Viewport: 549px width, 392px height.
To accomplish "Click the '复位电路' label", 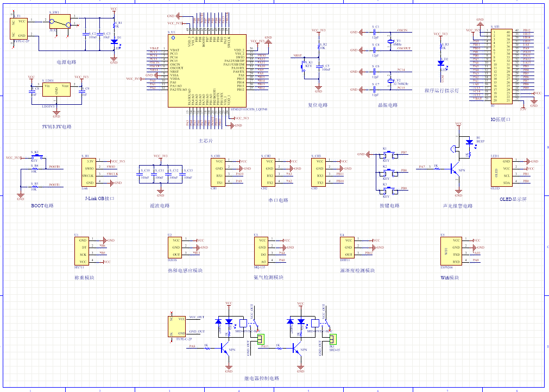I will point(318,105).
